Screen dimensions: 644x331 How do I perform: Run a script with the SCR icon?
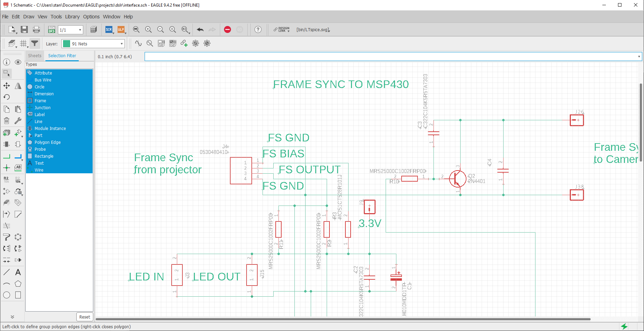[x=109, y=29]
